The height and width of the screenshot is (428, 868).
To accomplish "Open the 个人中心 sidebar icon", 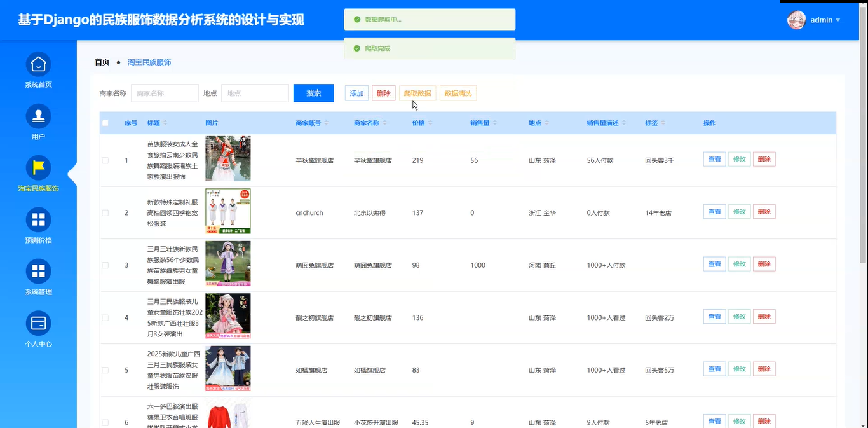I will tap(38, 324).
